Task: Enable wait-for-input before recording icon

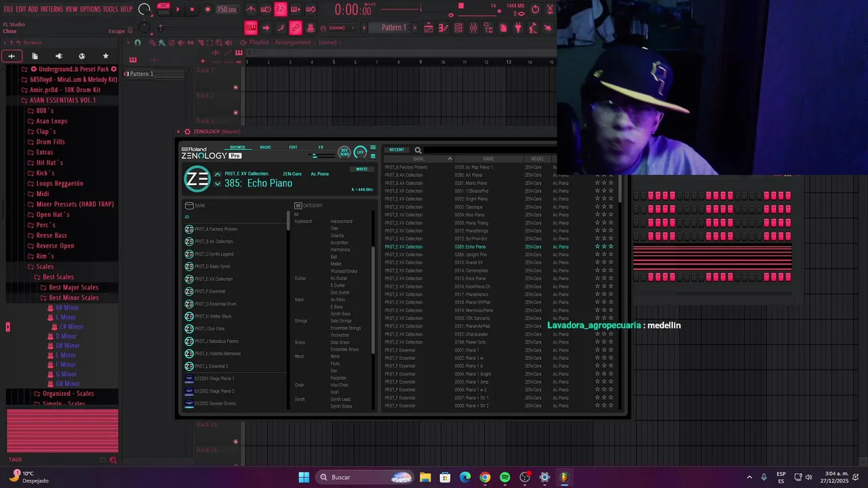Action: pos(266,9)
